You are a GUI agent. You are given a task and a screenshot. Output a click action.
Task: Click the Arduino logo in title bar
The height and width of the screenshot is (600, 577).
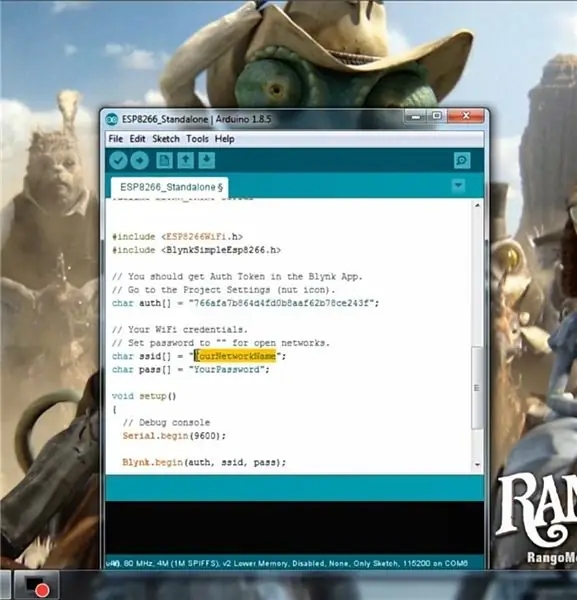(x=112, y=119)
